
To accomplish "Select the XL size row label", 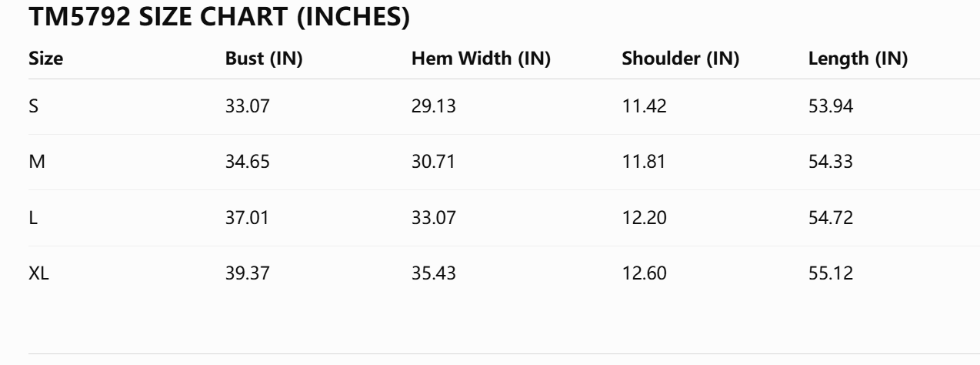I will pos(38,273).
